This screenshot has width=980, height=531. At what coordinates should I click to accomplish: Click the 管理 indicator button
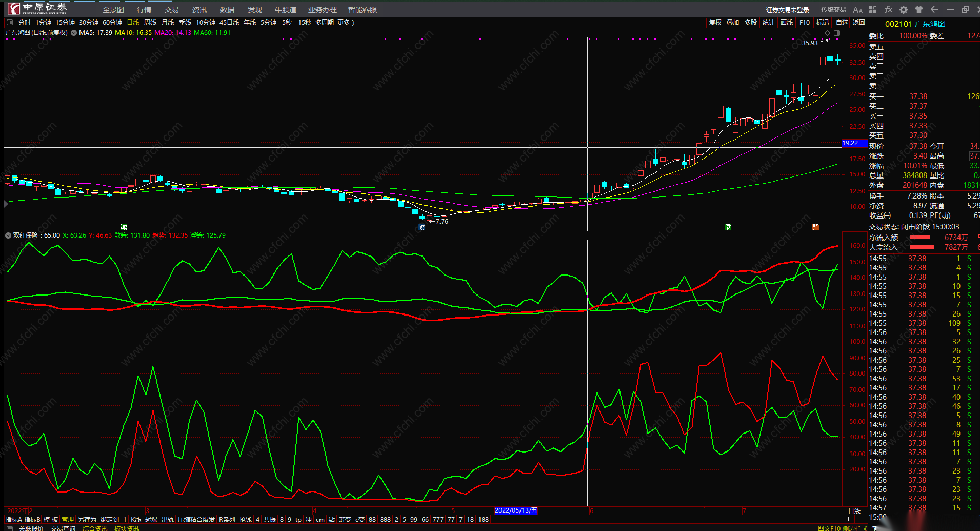pos(68,520)
